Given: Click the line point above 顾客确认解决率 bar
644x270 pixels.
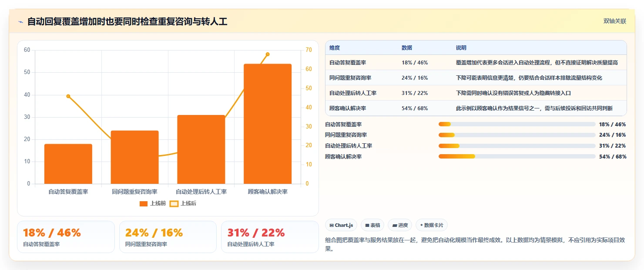Looking at the screenshot, I should (268, 54).
